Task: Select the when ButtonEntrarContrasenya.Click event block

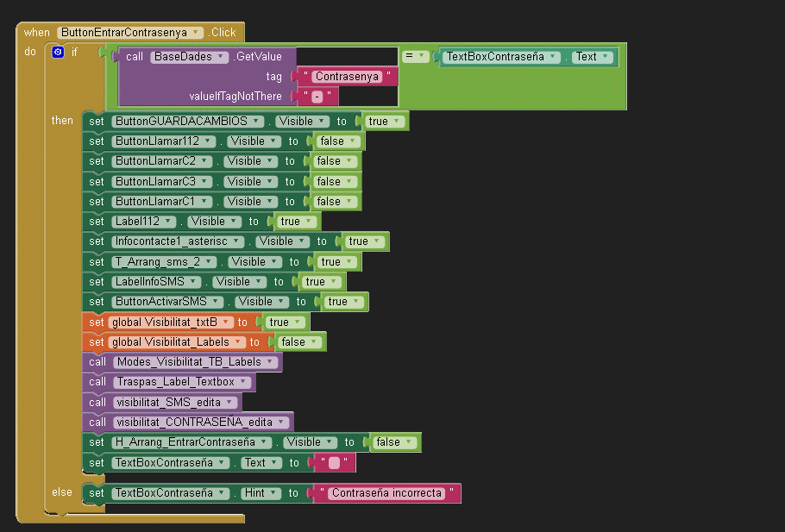Action: [x=36, y=33]
